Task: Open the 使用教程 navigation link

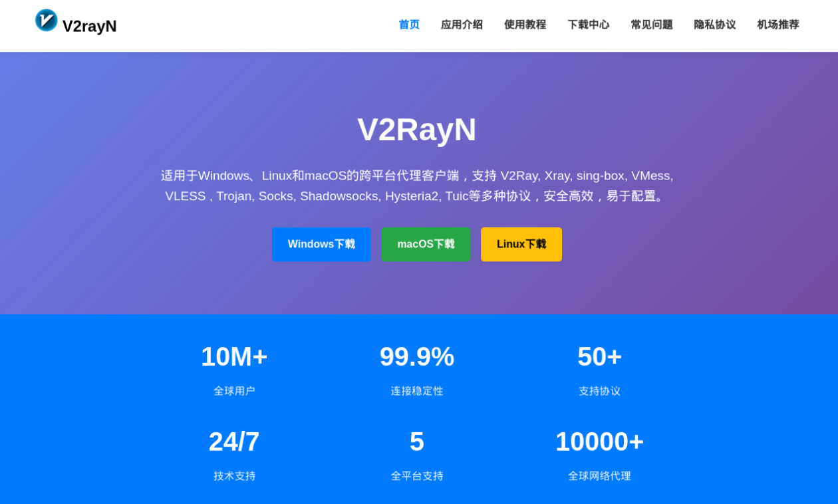Action: click(x=525, y=25)
